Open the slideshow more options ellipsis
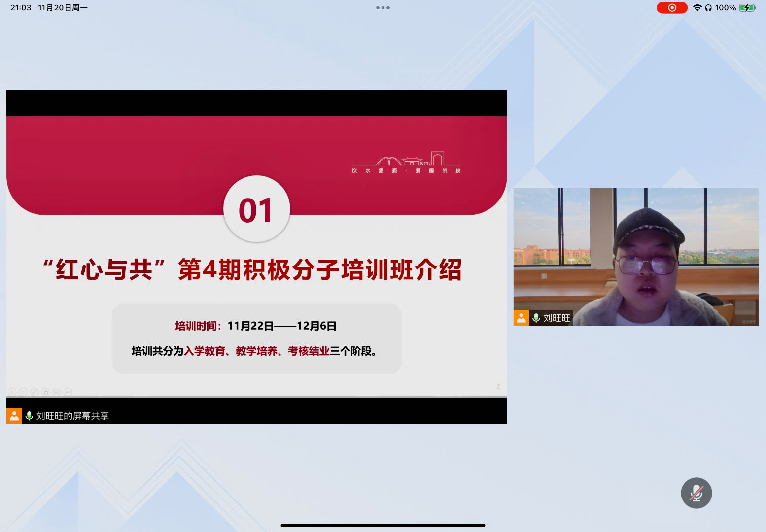 [x=68, y=392]
